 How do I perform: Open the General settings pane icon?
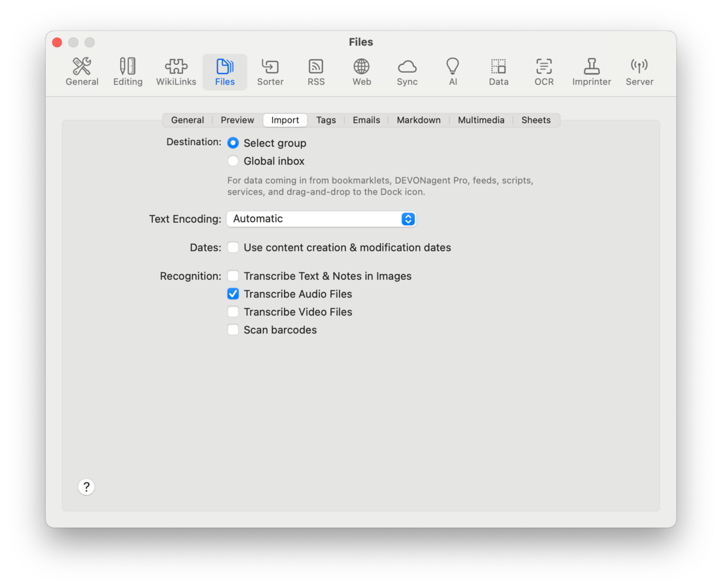82,72
